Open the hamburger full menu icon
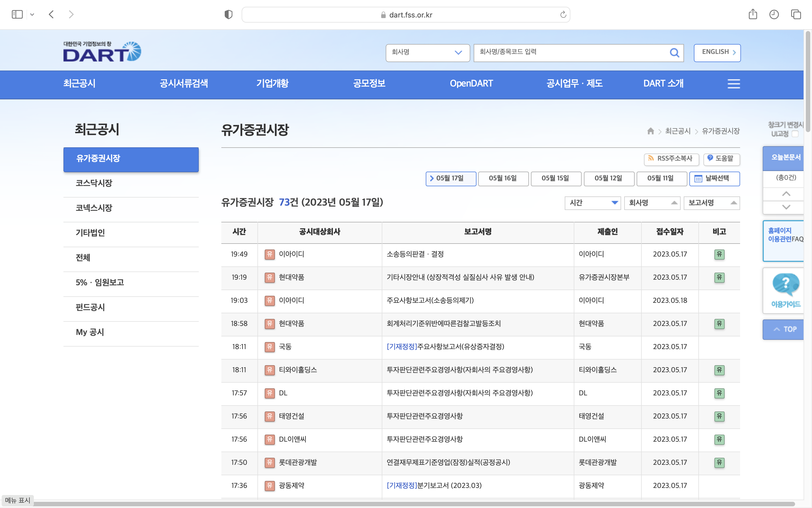 pyautogui.click(x=734, y=84)
